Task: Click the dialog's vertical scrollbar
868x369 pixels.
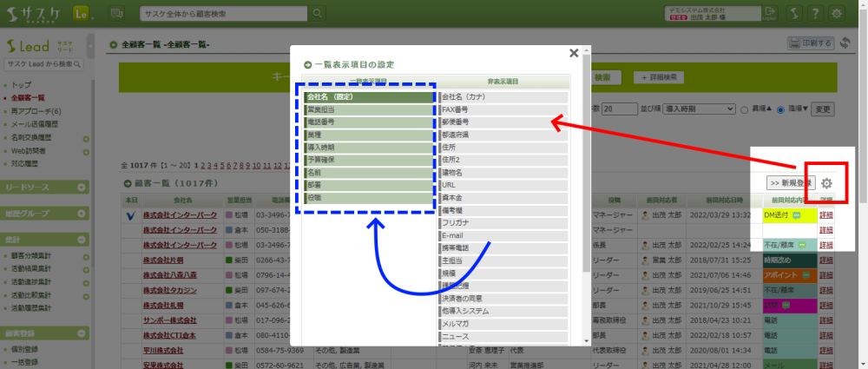Action: tap(586, 174)
